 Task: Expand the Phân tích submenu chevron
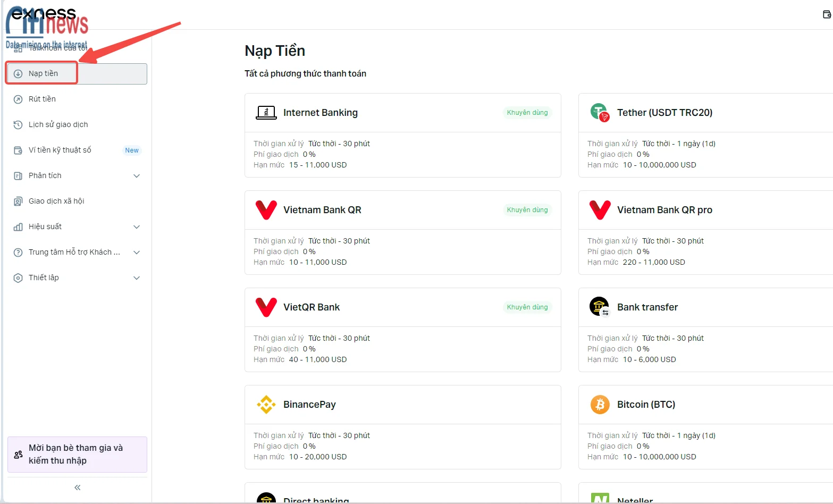click(x=137, y=176)
